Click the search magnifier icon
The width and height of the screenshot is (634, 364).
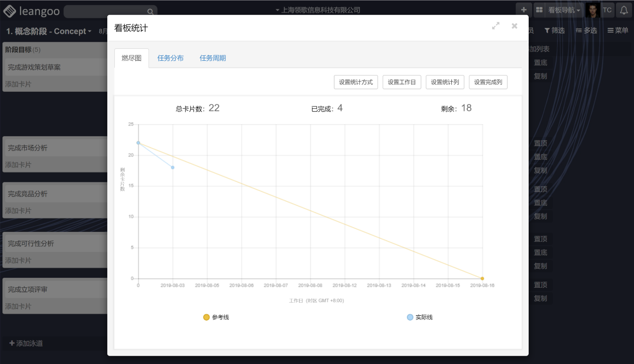pos(150,11)
